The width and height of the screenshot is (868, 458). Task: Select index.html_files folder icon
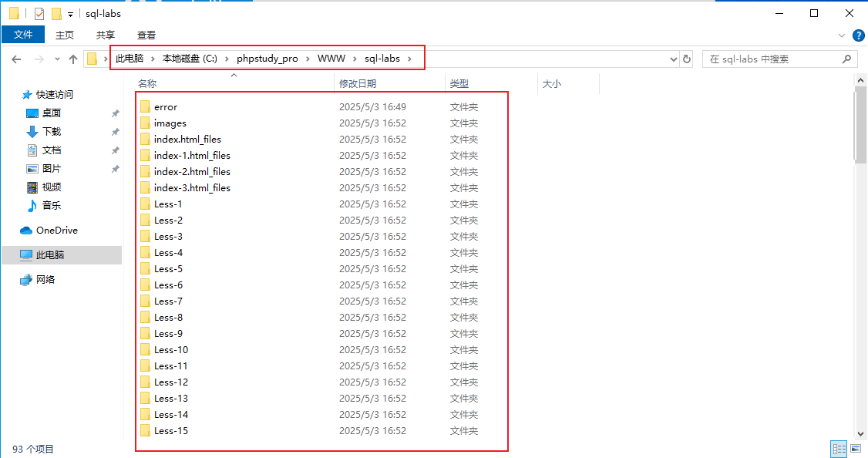[145, 139]
